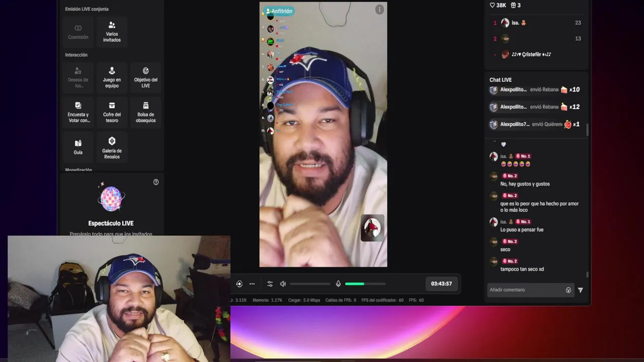This screenshot has width=644, height=362.
Task: Click the Anfitrión host badge
Action: tap(279, 11)
